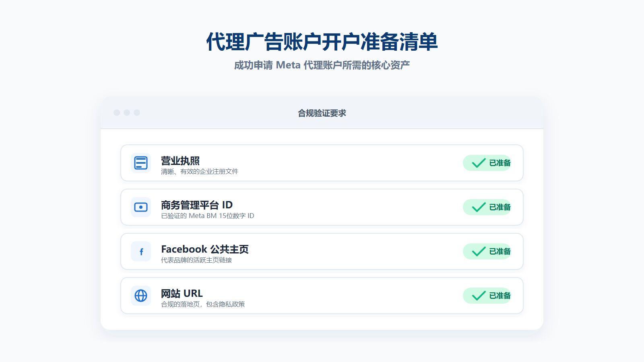Click the 商务管理平台 ID card icon

(x=141, y=207)
